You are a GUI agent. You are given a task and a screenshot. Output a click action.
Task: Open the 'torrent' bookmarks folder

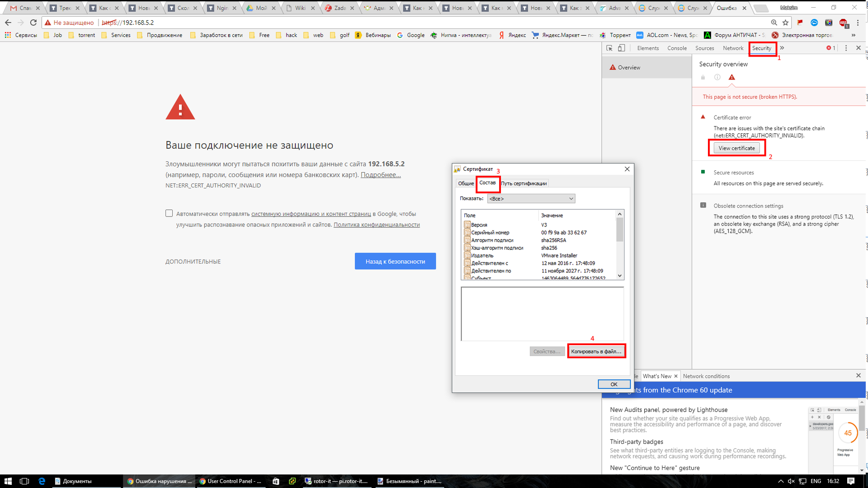pyautogui.click(x=82, y=35)
